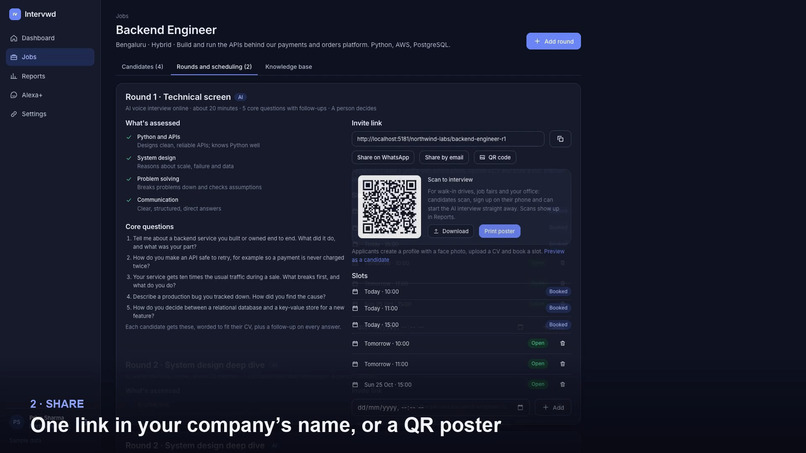Click Share by email button
The width and height of the screenshot is (806, 453).
pyautogui.click(x=444, y=157)
